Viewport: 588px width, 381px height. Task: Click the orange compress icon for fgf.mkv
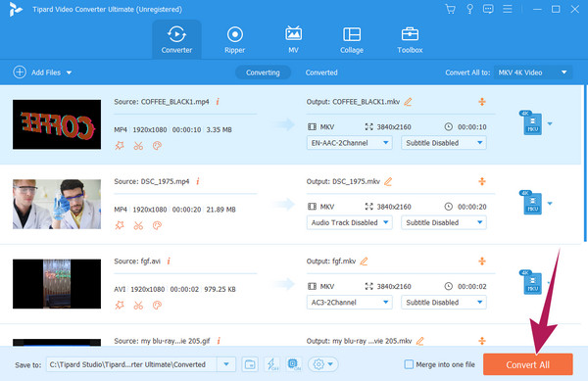(482, 262)
